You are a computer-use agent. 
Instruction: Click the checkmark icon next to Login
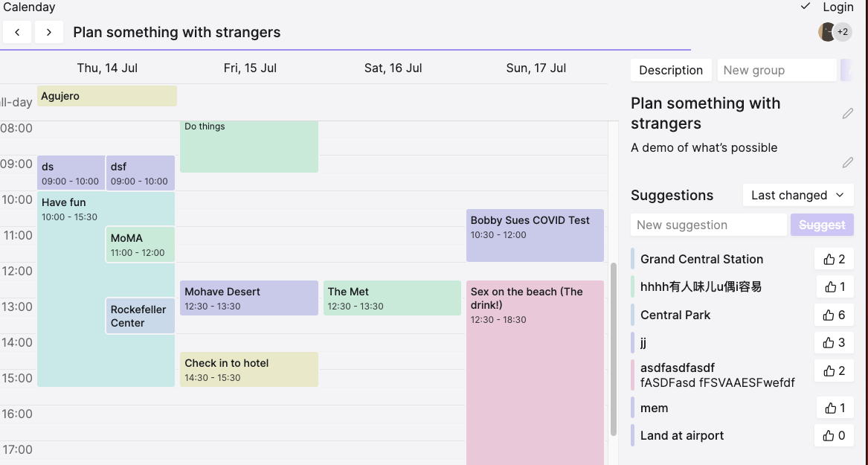(806, 7)
